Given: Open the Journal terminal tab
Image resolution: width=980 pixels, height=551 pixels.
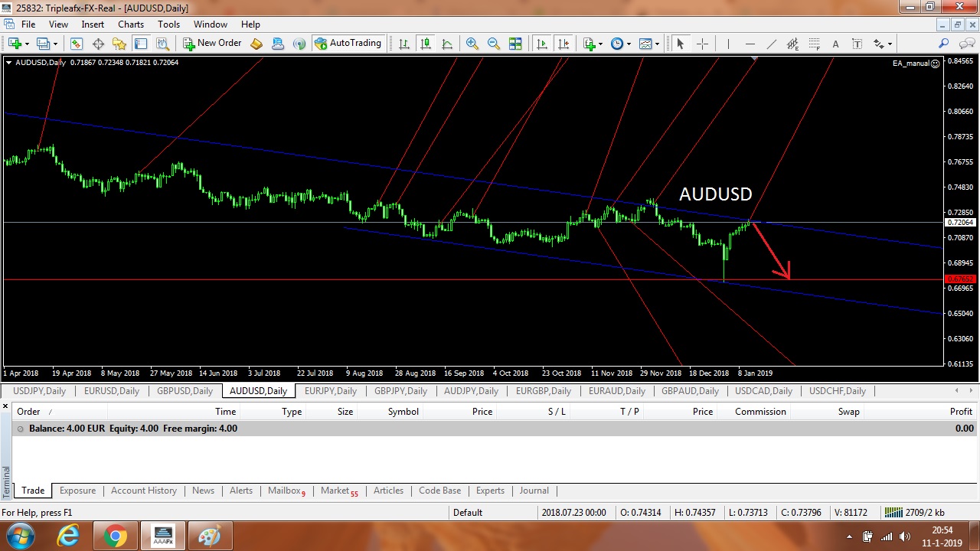Looking at the screenshot, I should pyautogui.click(x=534, y=491).
